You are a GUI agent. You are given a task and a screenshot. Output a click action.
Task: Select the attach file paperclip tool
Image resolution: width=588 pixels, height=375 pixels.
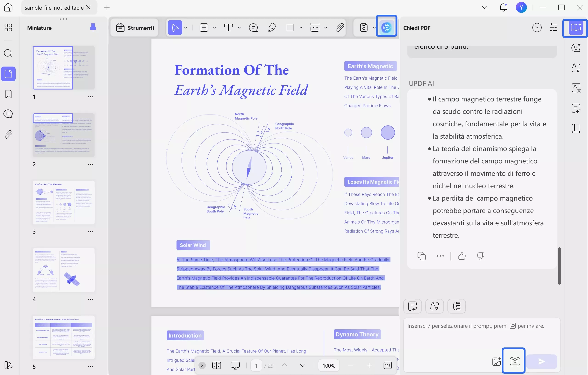[x=340, y=28]
